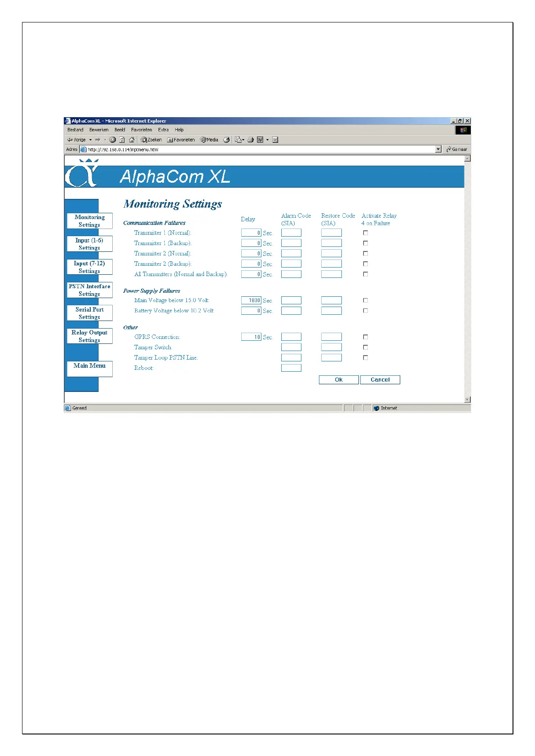Click the Edit toolbar icon
This screenshot has width=535, height=756.
pyautogui.click(x=260, y=140)
